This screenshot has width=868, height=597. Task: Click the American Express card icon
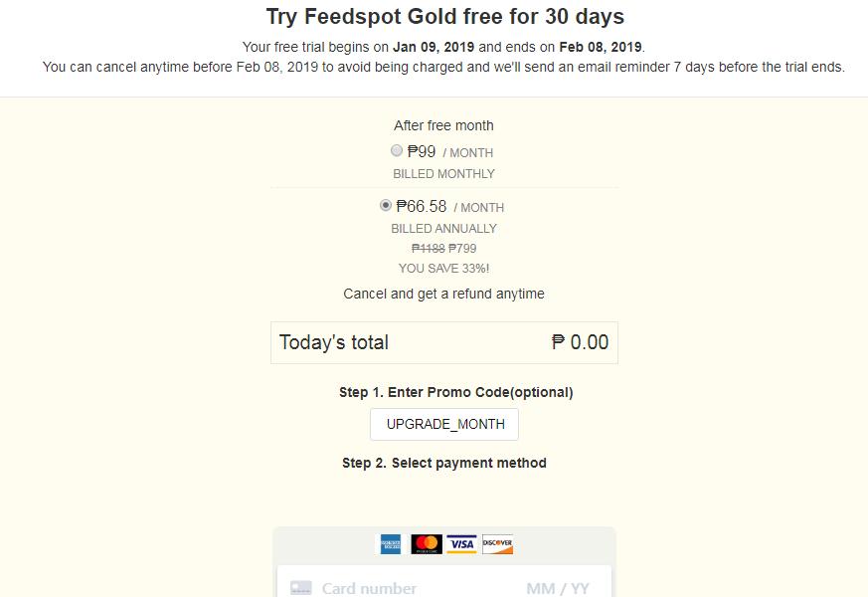pyautogui.click(x=392, y=544)
